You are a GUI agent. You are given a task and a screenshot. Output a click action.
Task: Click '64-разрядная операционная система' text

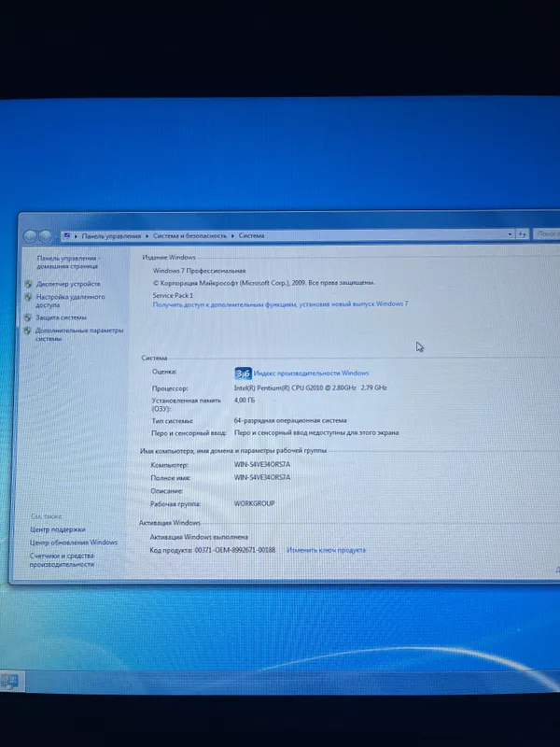[x=290, y=421]
